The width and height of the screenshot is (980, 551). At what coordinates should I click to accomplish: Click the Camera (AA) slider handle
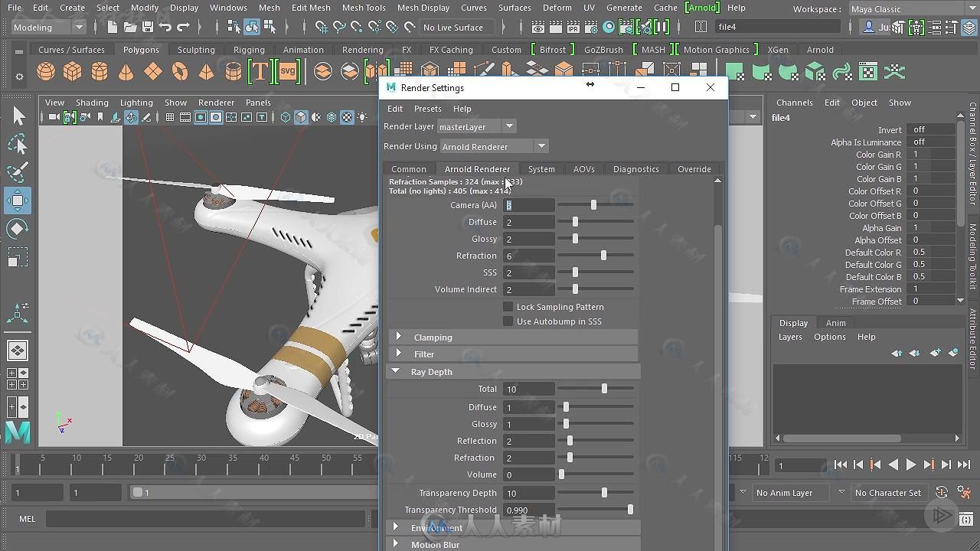[593, 204]
